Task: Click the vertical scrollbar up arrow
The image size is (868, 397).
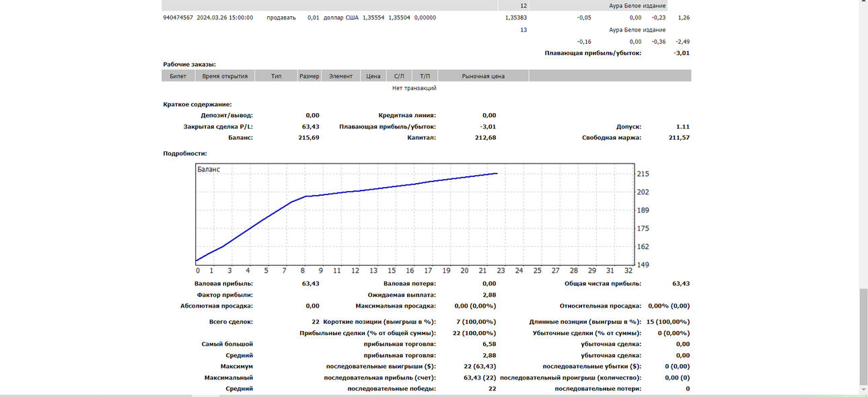Action: (863, 4)
